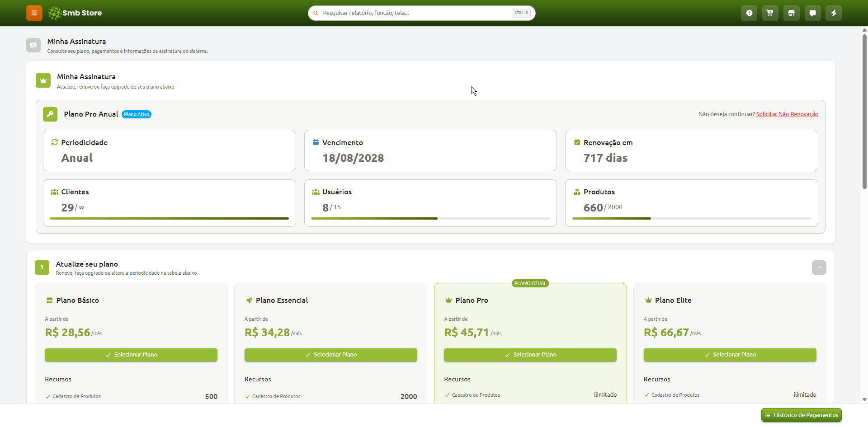The width and height of the screenshot is (868, 427).
Task: Click the green crown icon of Minha Assinatura
Action: (x=43, y=80)
